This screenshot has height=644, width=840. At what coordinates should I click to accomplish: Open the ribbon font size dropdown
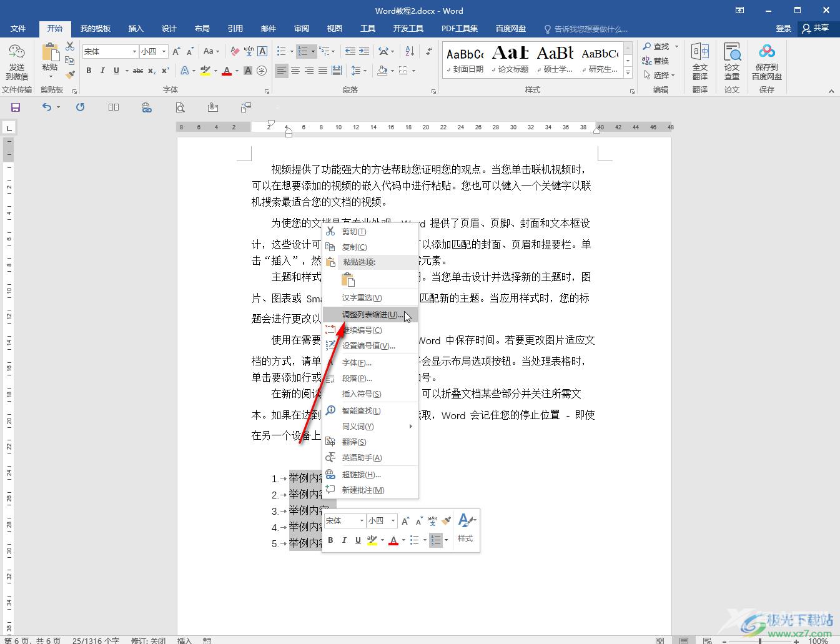point(164,51)
